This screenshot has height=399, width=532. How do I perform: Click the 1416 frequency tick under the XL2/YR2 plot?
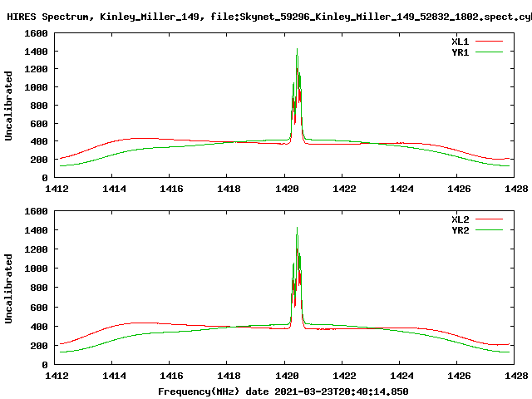click(171, 376)
